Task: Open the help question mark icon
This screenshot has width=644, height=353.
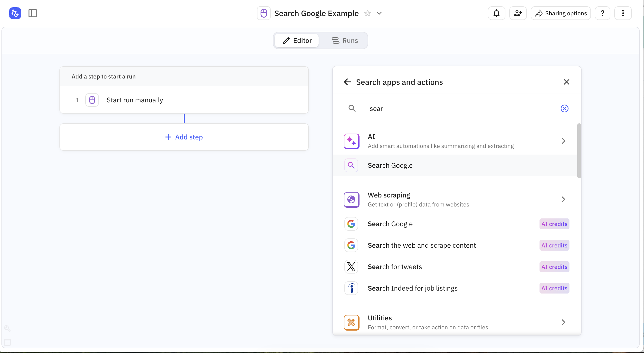Action: [x=603, y=13]
